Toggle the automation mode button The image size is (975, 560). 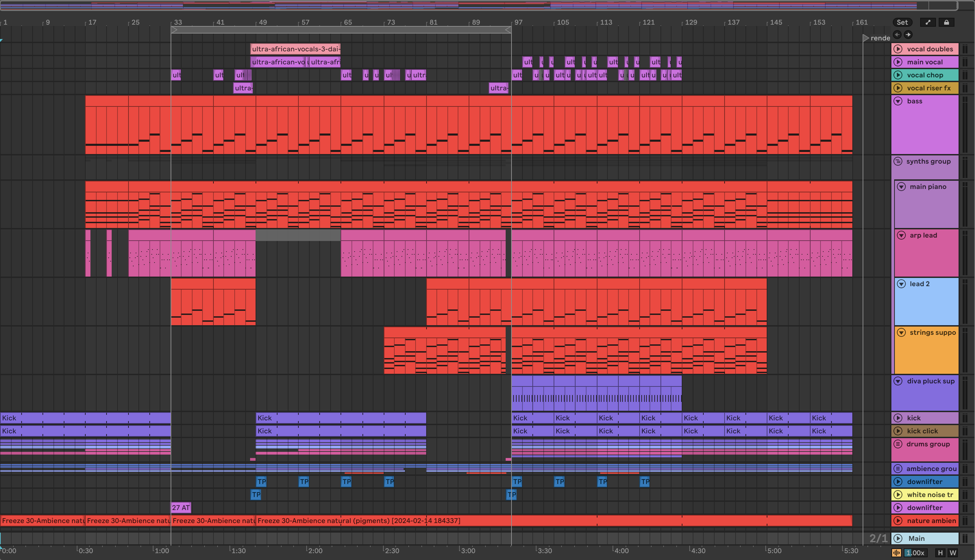(x=928, y=22)
